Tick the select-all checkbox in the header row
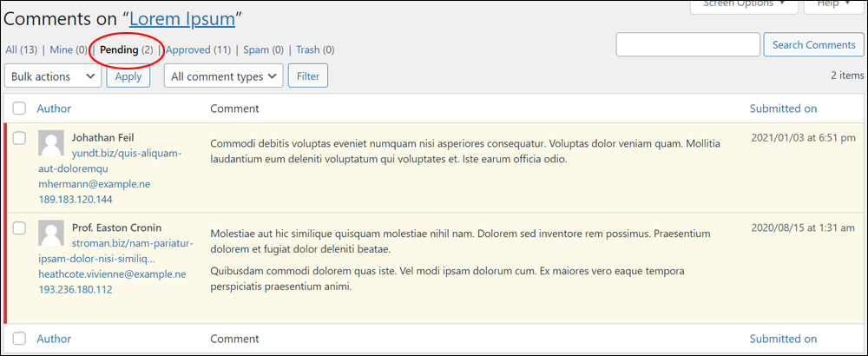 19,109
